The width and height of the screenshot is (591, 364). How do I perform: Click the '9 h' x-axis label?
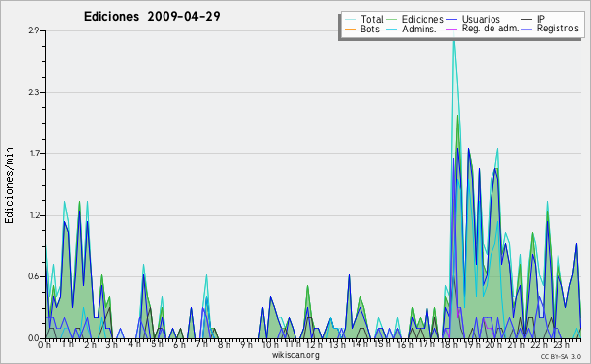[246, 345]
